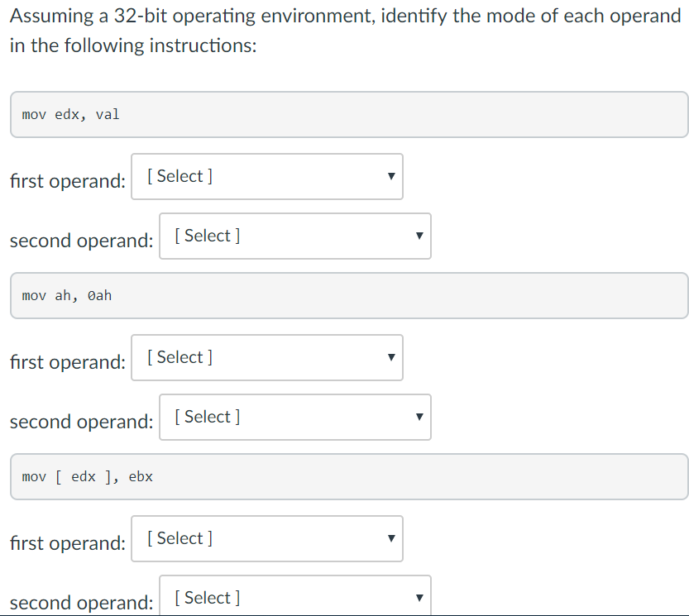689x616 pixels.
Task: Click the mov [ edx ], ebx code block
Action: pos(344,476)
